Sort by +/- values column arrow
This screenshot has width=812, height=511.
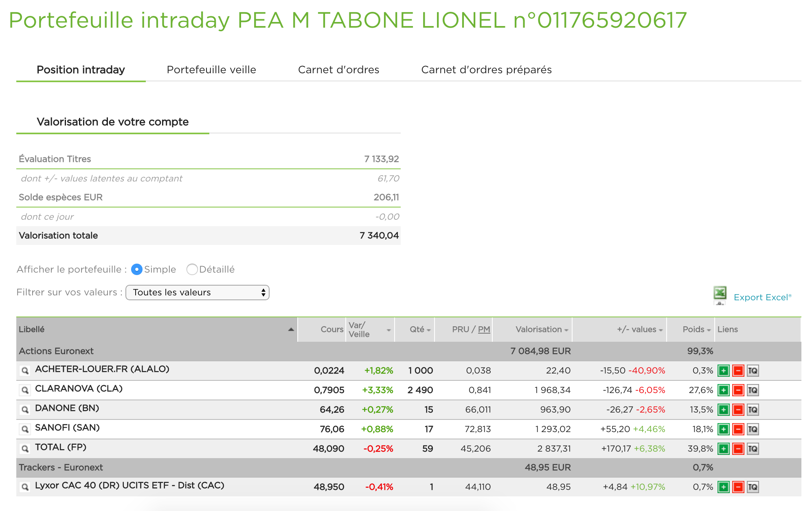tap(661, 330)
